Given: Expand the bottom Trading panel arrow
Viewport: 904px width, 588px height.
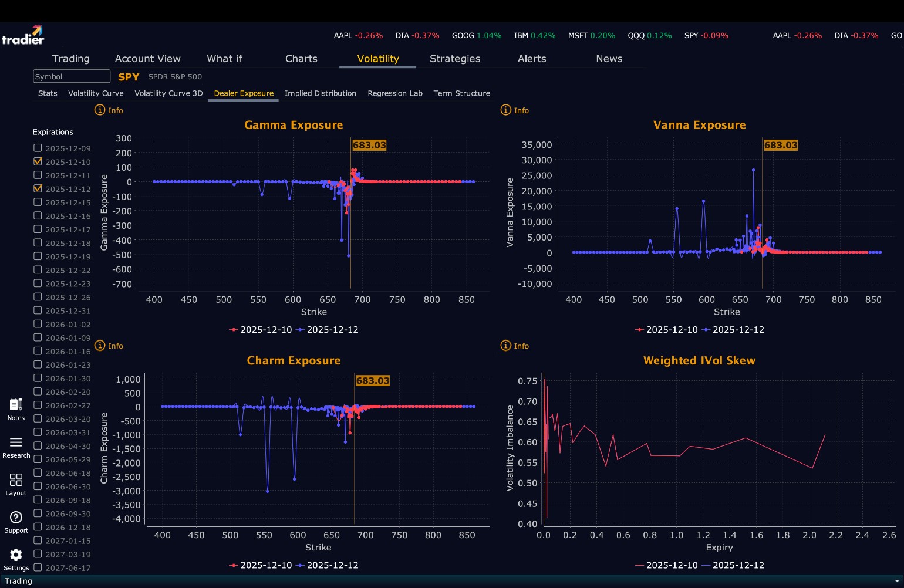Looking at the screenshot, I should 896,581.
